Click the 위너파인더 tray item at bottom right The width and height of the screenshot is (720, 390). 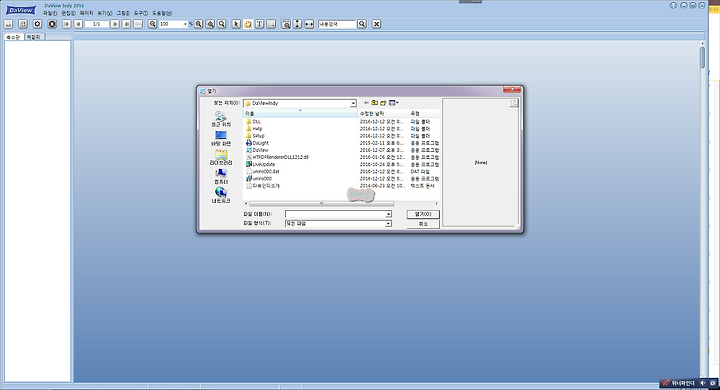click(x=679, y=383)
